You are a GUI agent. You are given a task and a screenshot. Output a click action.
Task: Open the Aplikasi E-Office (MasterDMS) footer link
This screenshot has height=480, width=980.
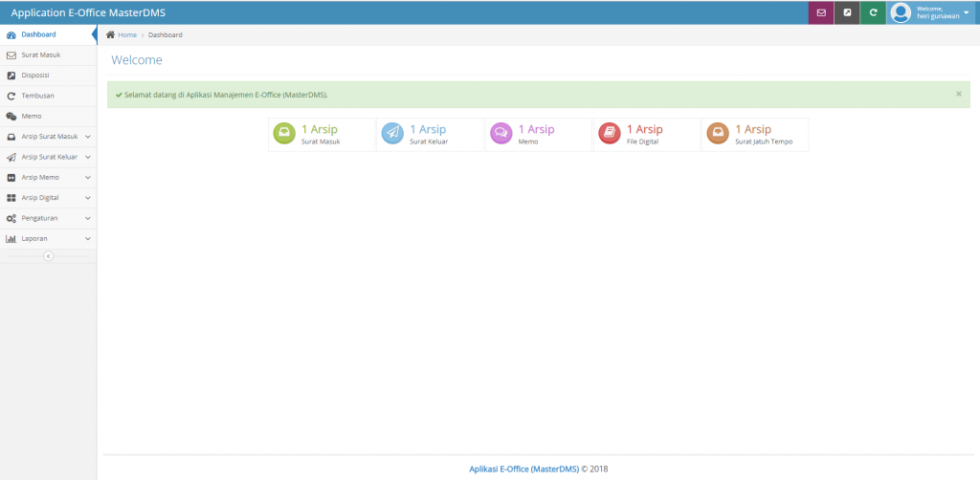coord(523,469)
